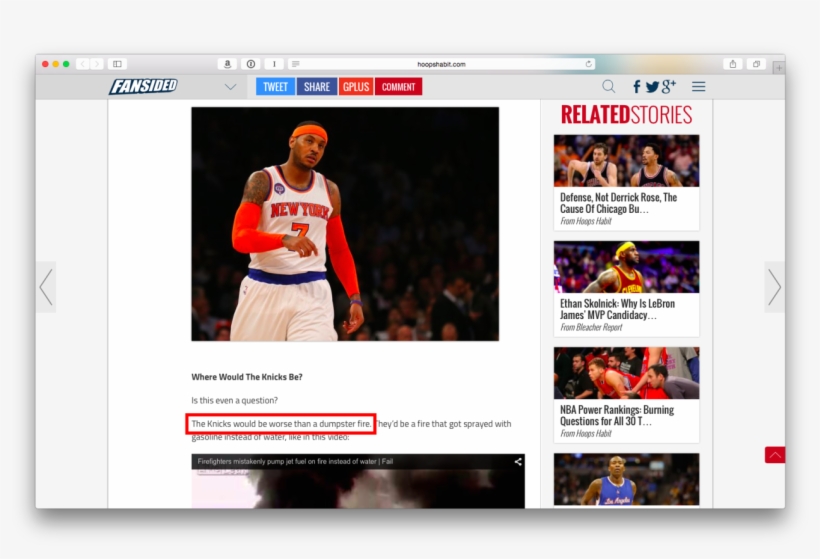Click 'Firefighters mistakenly pump jet fuel' video title
Image resolution: width=820 pixels, height=559 pixels.
point(295,461)
